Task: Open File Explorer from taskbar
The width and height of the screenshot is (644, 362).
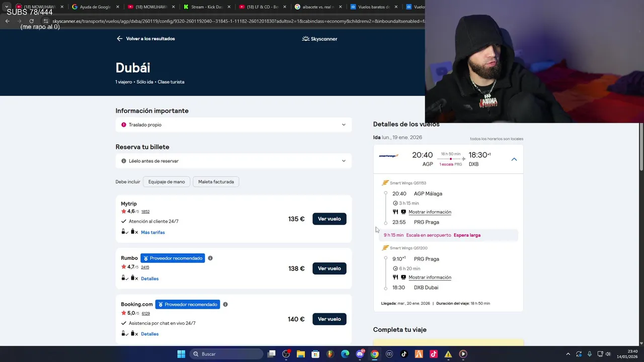Action: click(301, 354)
